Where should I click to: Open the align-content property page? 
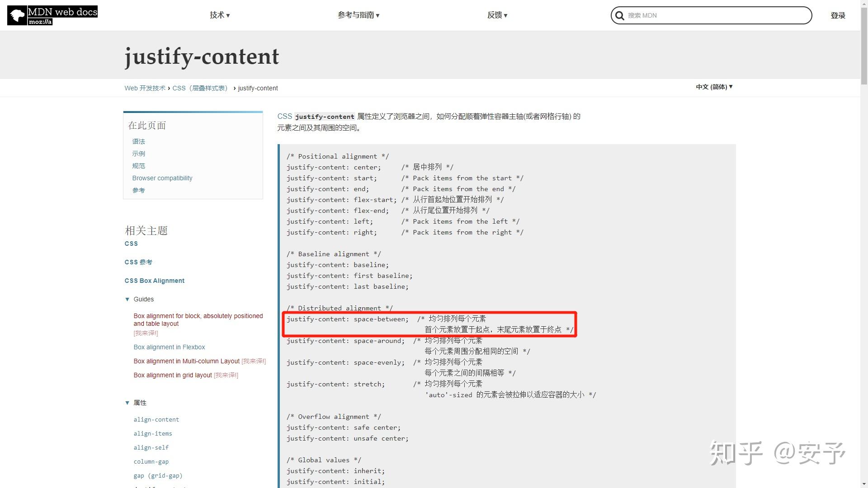click(x=156, y=419)
